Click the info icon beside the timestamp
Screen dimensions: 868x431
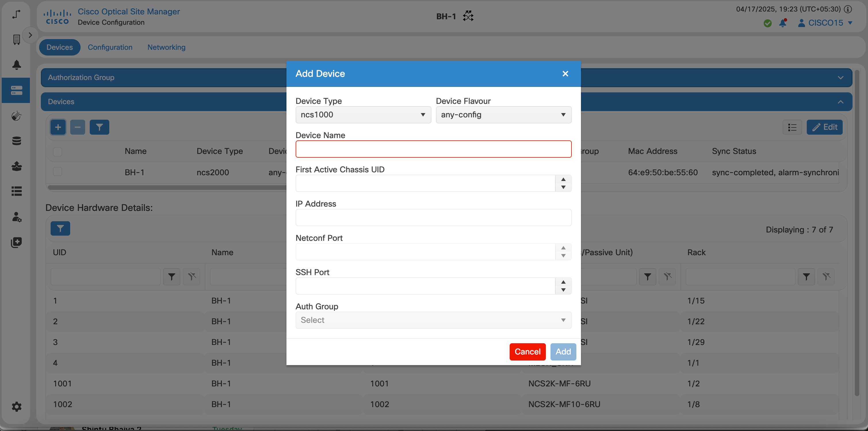[x=848, y=9]
